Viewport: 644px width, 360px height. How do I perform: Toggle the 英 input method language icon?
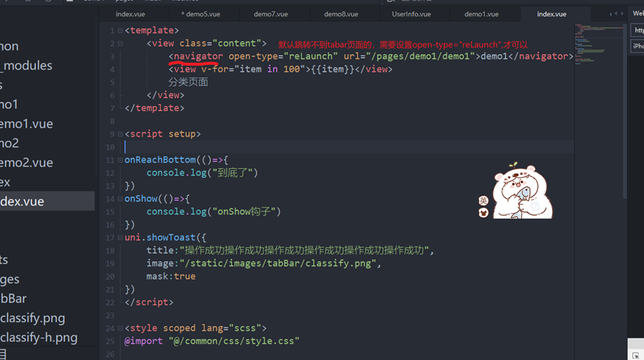coord(484,200)
